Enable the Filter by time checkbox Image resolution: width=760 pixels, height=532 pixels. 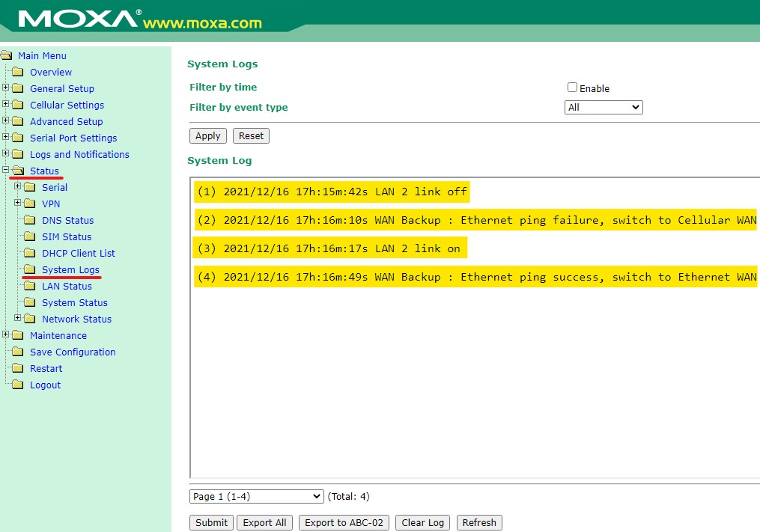click(x=573, y=88)
